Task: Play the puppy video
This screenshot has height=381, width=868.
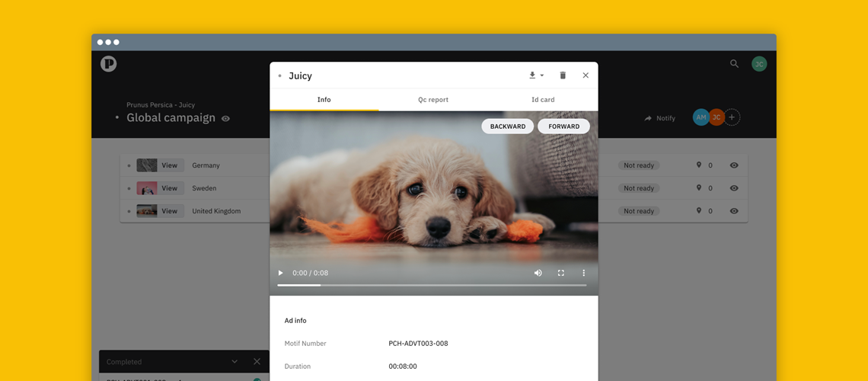Action: point(280,273)
